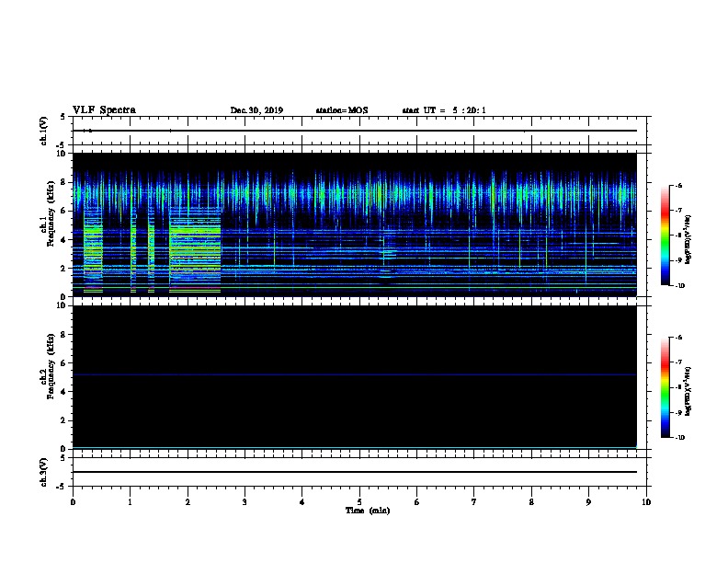Click the ch.1 frequency tick label "8"
Image resolution: width=728 pixels, height=563 pixels.
click(x=63, y=182)
